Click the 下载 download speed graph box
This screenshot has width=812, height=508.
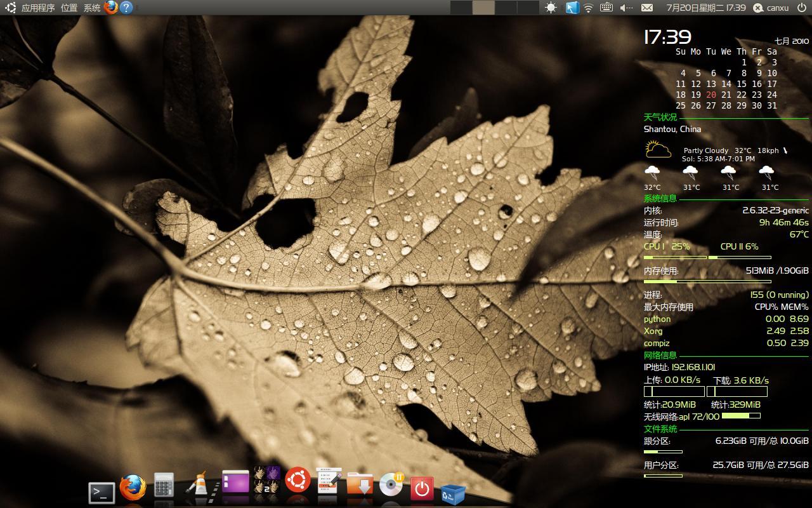tap(737, 392)
